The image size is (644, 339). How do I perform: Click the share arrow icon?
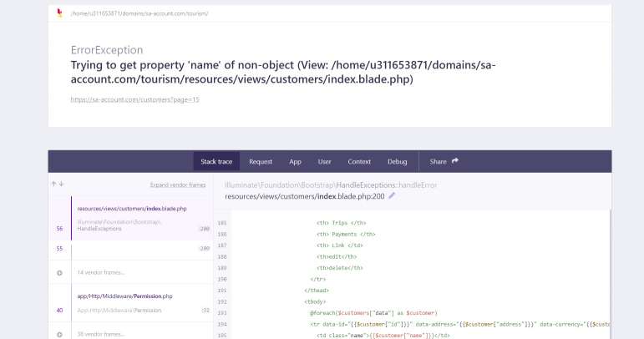click(455, 161)
